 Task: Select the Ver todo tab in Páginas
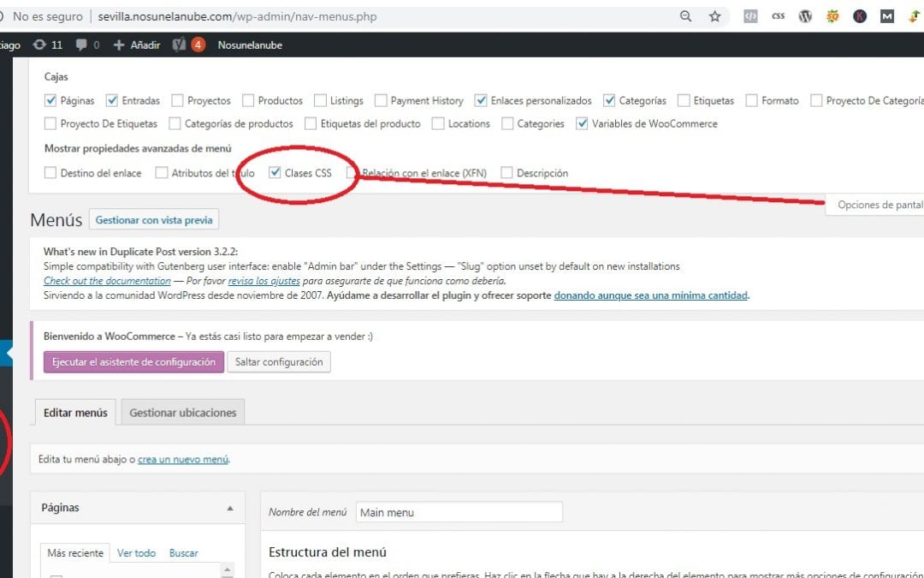(x=136, y=553)
